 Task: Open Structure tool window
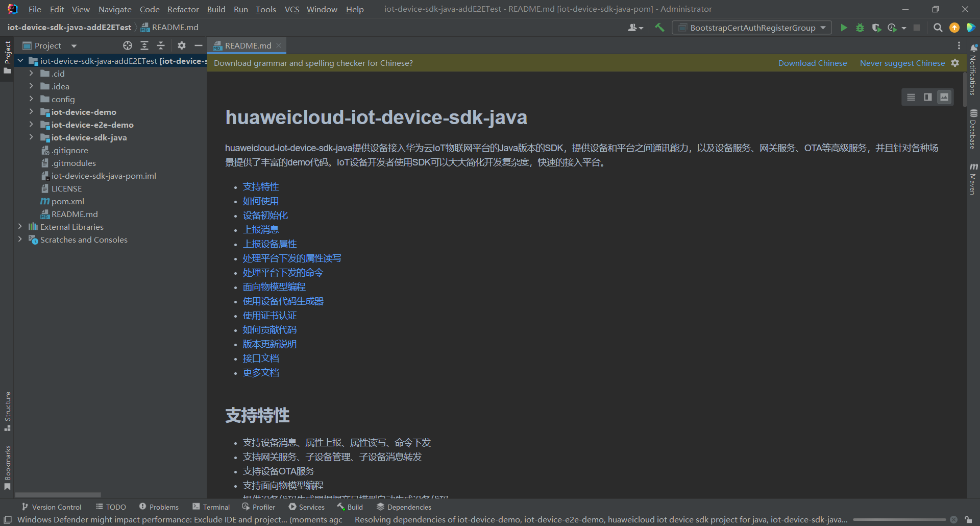(x=8, y=411)
